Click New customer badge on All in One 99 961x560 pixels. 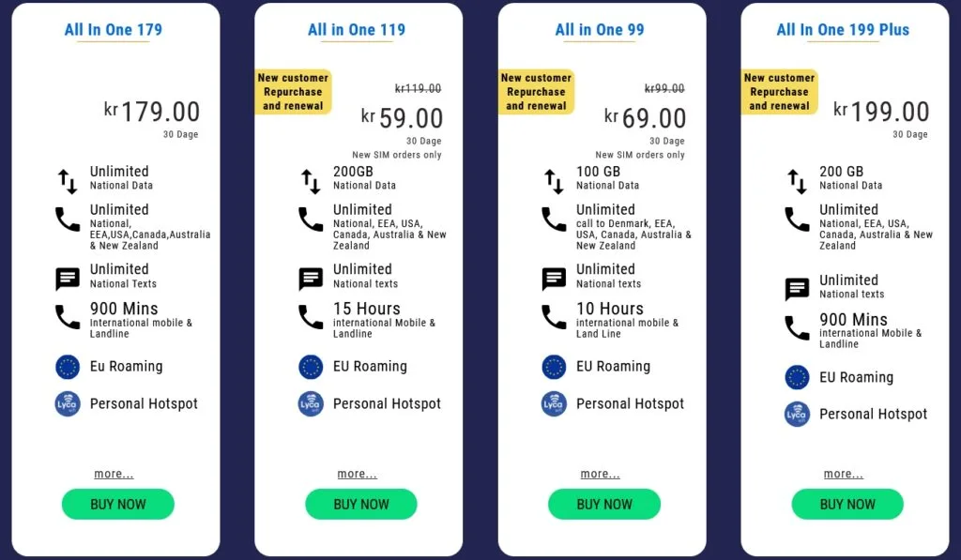coord(536,92)
